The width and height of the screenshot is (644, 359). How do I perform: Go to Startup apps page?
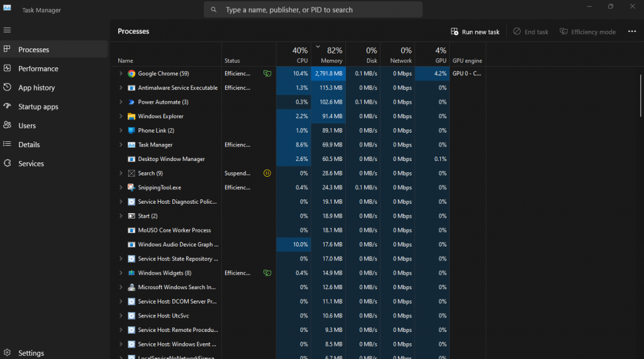[x=54, y=106]
